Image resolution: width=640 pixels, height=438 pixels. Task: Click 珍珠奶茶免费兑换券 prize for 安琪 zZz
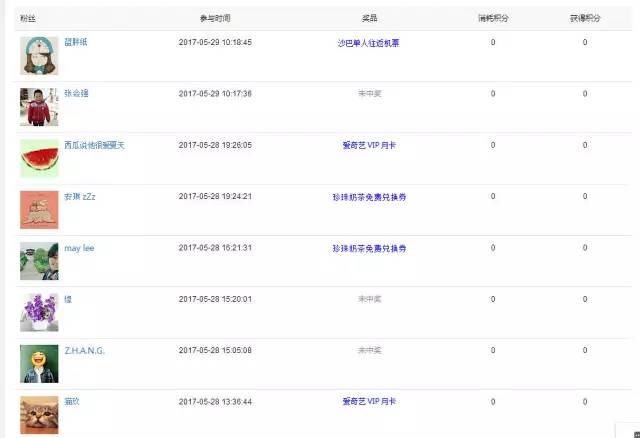tap(369, 197)
